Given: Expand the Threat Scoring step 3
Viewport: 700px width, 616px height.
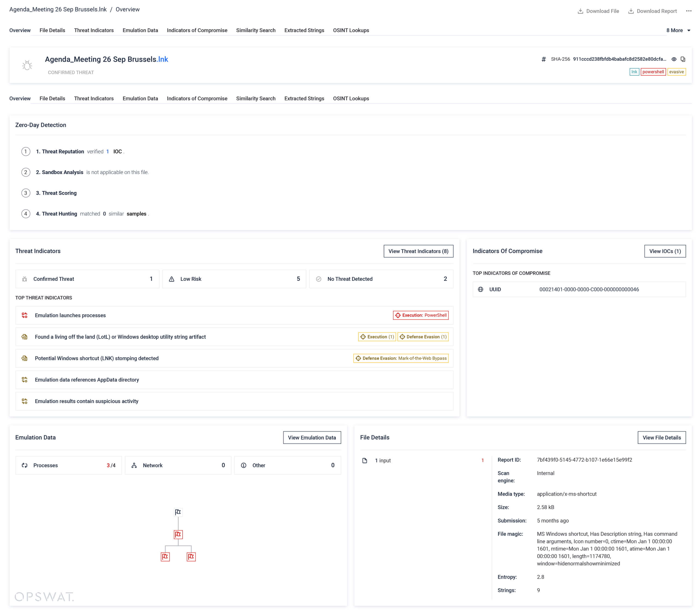Looking at the screenshot, I should (56, 193).
